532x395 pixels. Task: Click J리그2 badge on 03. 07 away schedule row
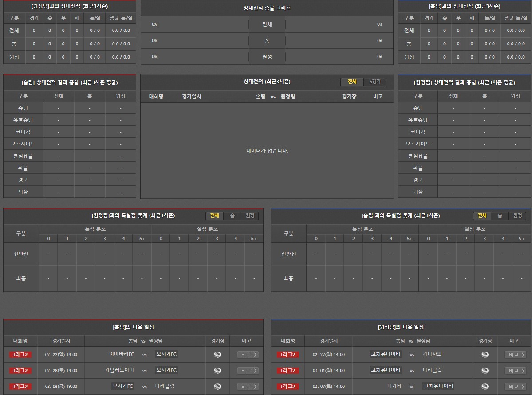[x=288, y=387]
